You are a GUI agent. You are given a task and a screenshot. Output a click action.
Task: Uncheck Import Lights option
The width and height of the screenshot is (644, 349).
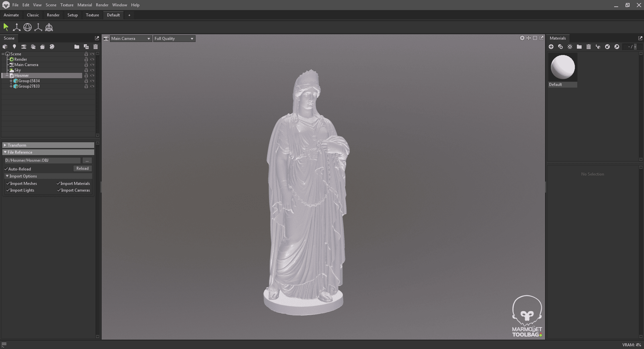(x=8, y=190)
